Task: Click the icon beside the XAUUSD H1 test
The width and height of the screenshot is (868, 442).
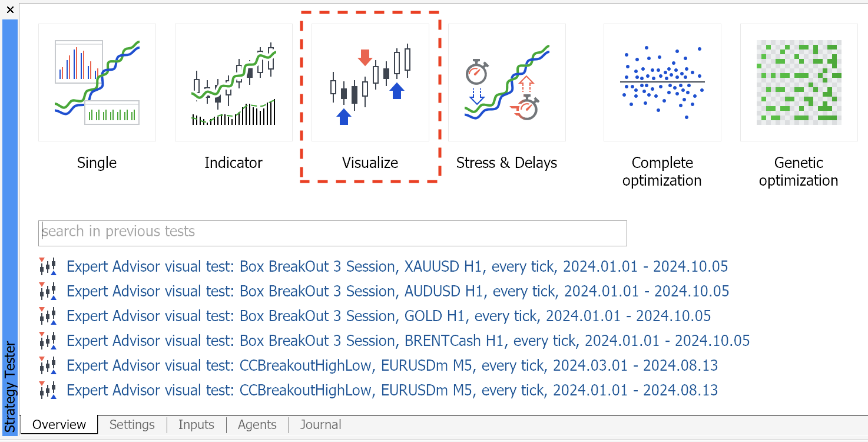Action: [48, 267]
